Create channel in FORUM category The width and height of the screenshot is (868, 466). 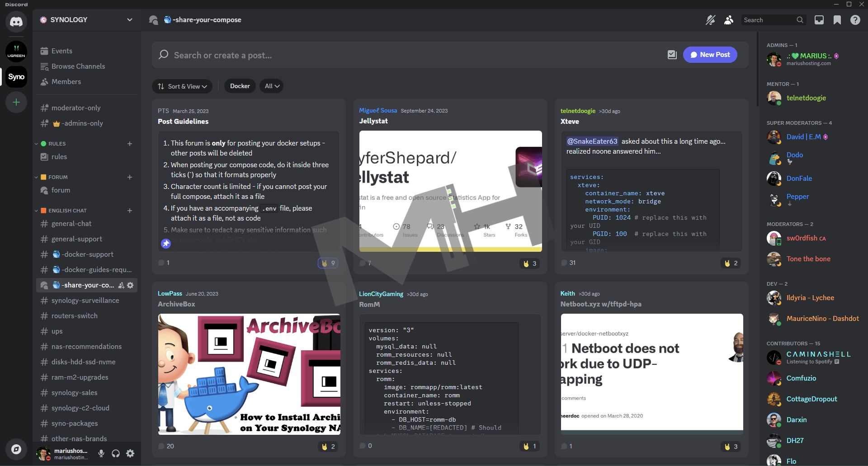[130, 177]
